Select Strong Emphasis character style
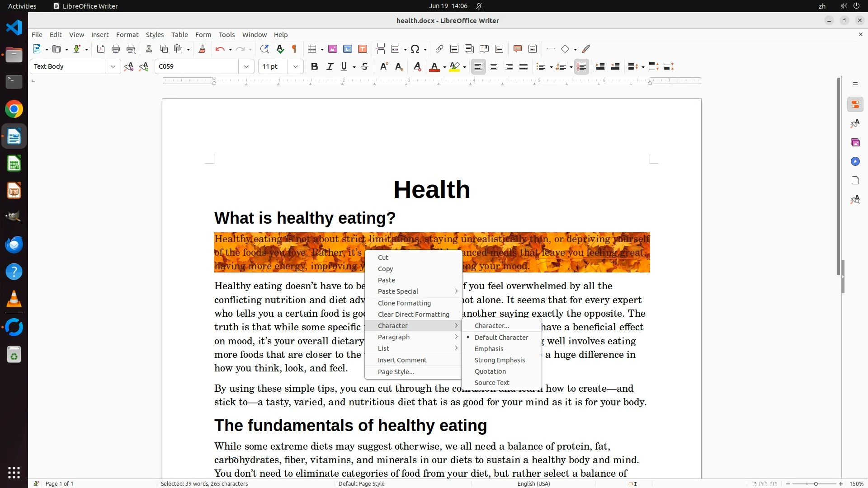 pos(500,360)
